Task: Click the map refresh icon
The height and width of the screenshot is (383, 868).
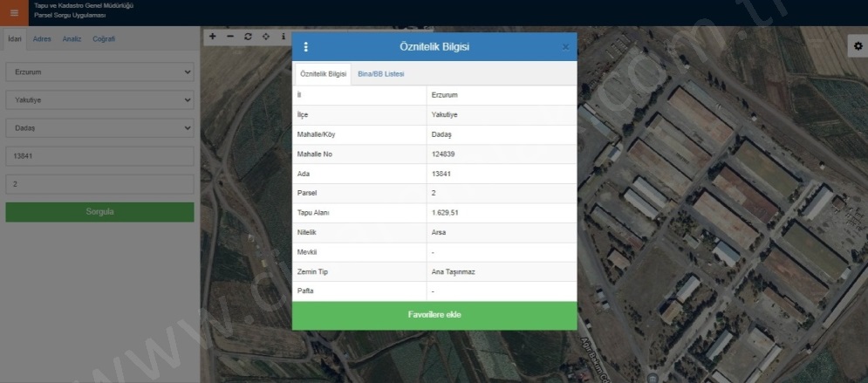Action: click(248, 37)
